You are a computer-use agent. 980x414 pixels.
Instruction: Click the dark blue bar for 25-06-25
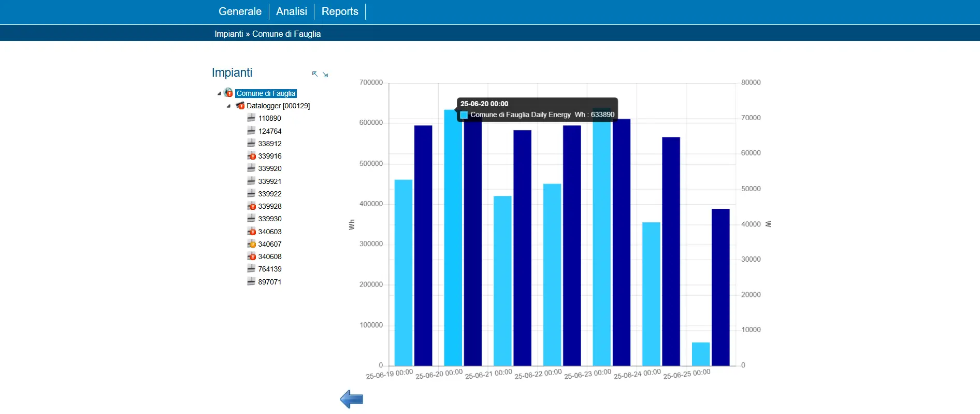tap(720, 287)
